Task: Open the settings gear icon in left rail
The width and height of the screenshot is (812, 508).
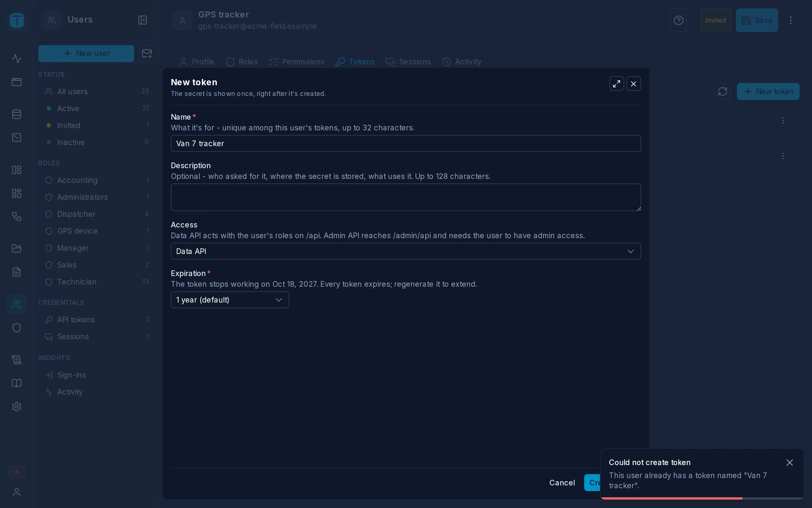Action: click(x=16, y=407)
